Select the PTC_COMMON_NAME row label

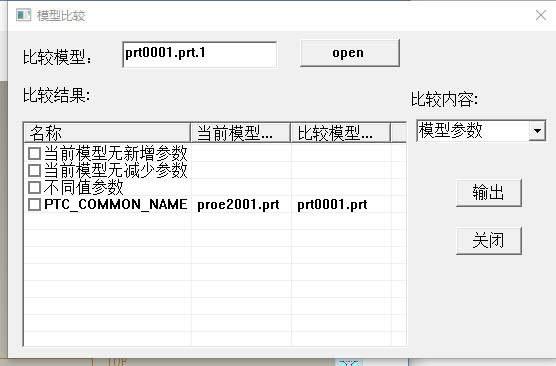(x=116, y=205)
